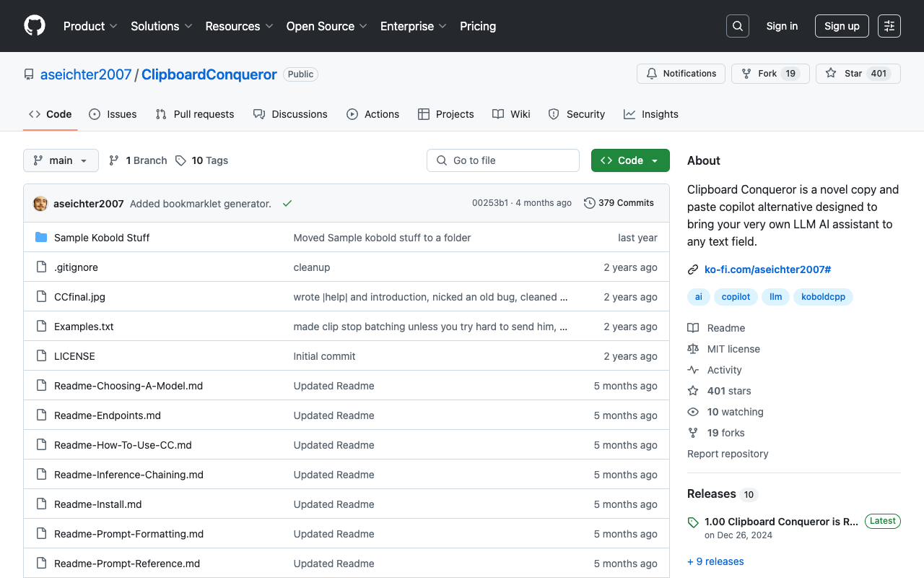Switch to the Security tab
The width and height of the screenshot is (924, 578).
pos(577,114)
